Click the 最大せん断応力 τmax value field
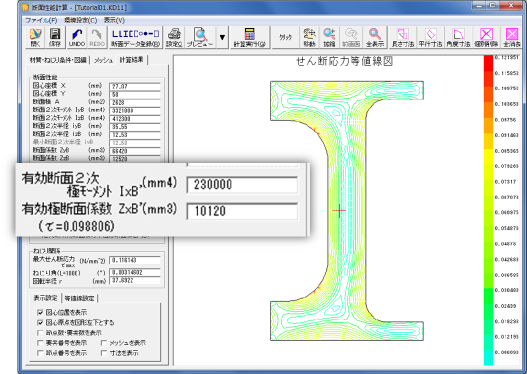The width and height of the screenshot is (527, 374). [x=135, y=260]
